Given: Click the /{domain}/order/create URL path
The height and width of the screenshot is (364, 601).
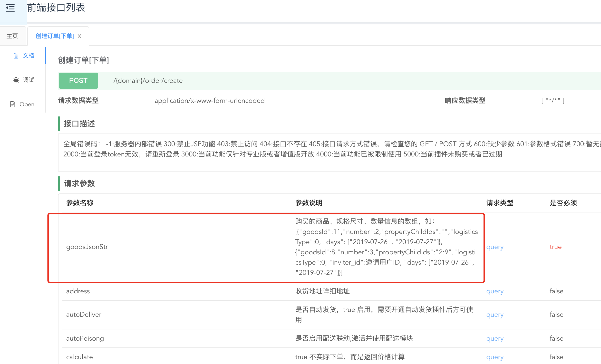Looking at the screenshot, I should pos(148,81).
